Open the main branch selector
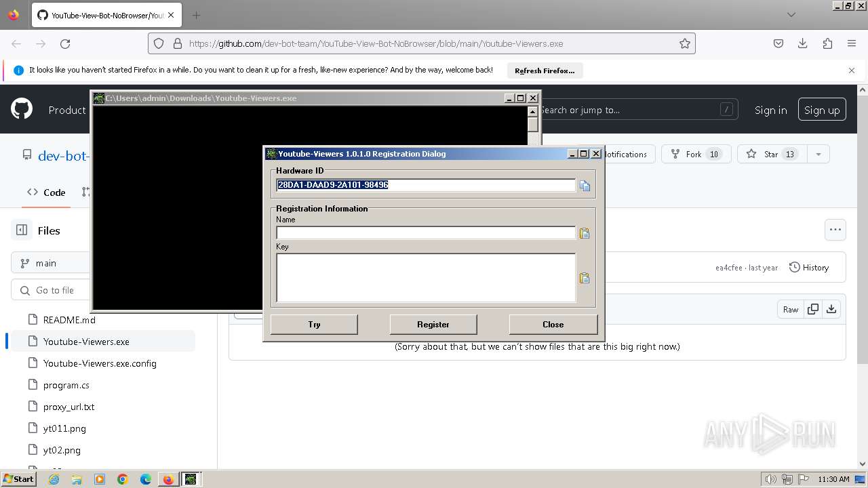 [x=51, y=263]
